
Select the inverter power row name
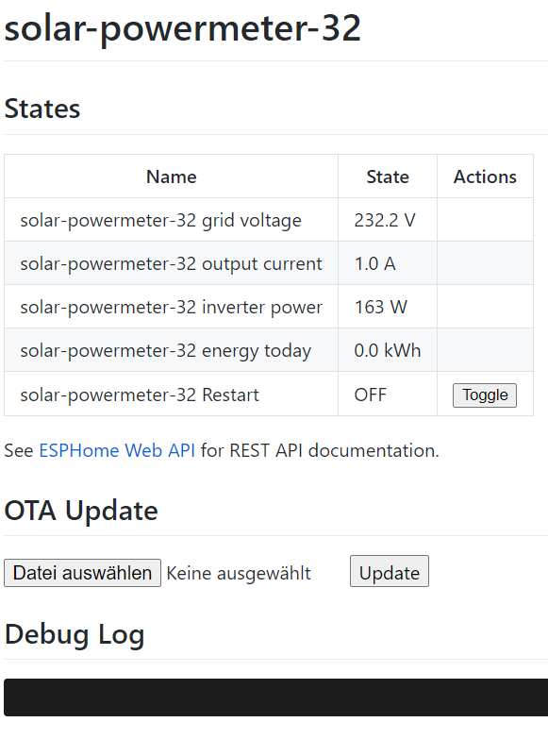tap(171, 307)
